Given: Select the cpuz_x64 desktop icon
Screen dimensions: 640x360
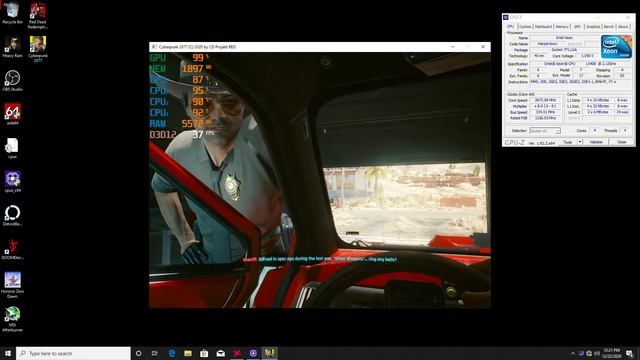Looking at the screenshot, I should click(x=12, y=182).
